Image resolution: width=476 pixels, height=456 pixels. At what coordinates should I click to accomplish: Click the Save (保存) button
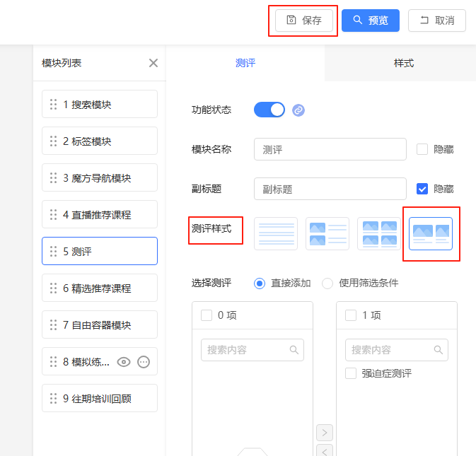click(304, 21)
